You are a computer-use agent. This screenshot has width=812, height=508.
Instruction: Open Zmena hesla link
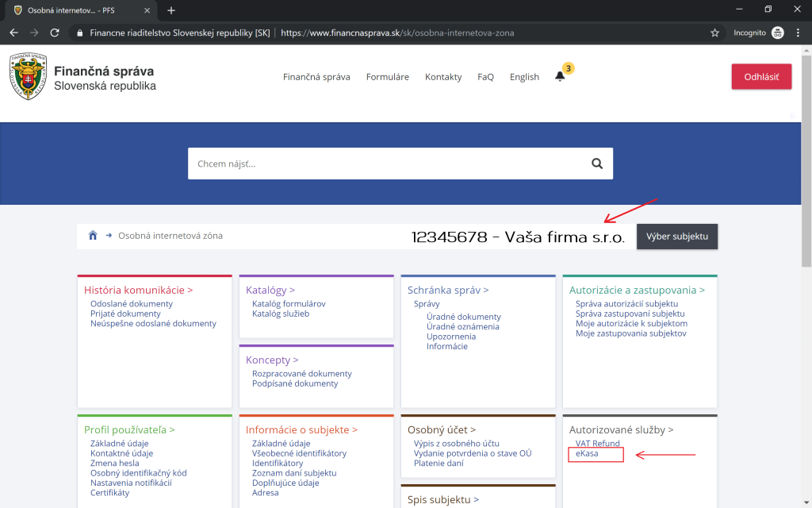click(114, 463)
